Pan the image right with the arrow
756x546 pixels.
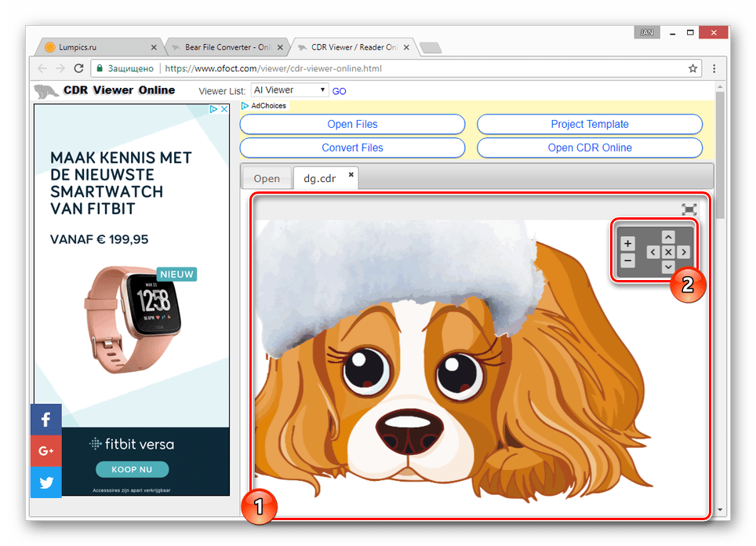683,252
